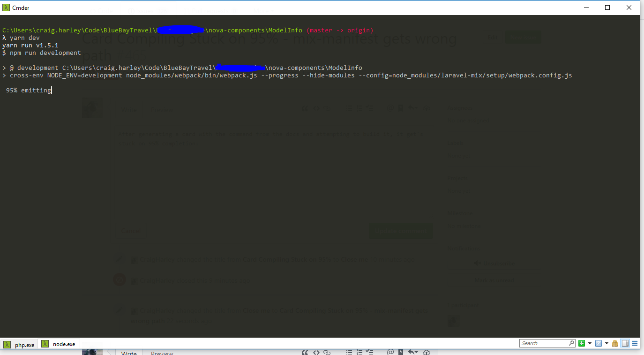Image resolution: width=644 pixels, height=355 pixels.
Task: Click the code formatting icon
Action: (316, 352)
